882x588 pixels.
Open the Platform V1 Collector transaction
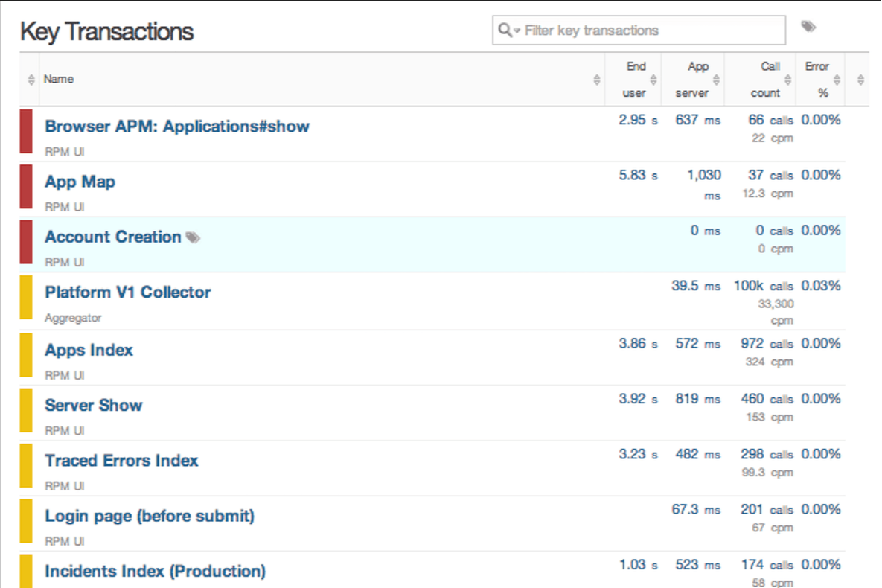128,292
